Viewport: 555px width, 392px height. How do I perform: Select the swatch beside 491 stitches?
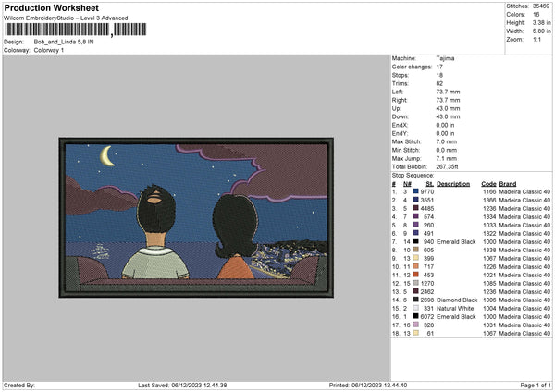tap(415, 233)
